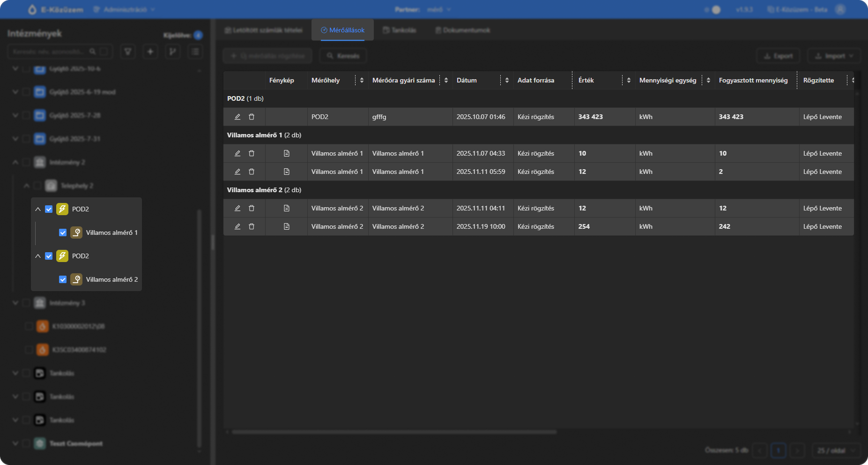Image resolution: width=868 pixels, height=465 pixels.
Task: Open the Dokumentumok tab
Action: pyautogui.click(x=462, y=30)
